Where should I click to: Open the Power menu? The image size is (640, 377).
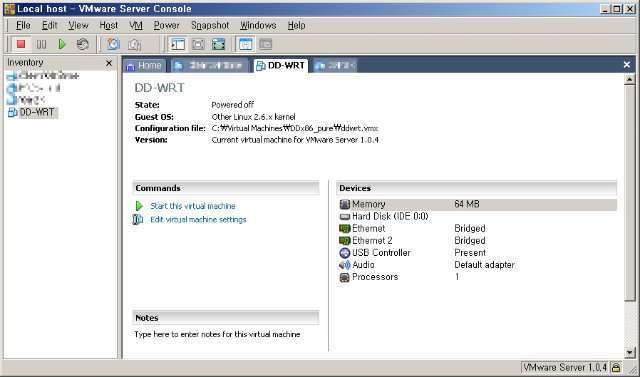pos(167,25)
